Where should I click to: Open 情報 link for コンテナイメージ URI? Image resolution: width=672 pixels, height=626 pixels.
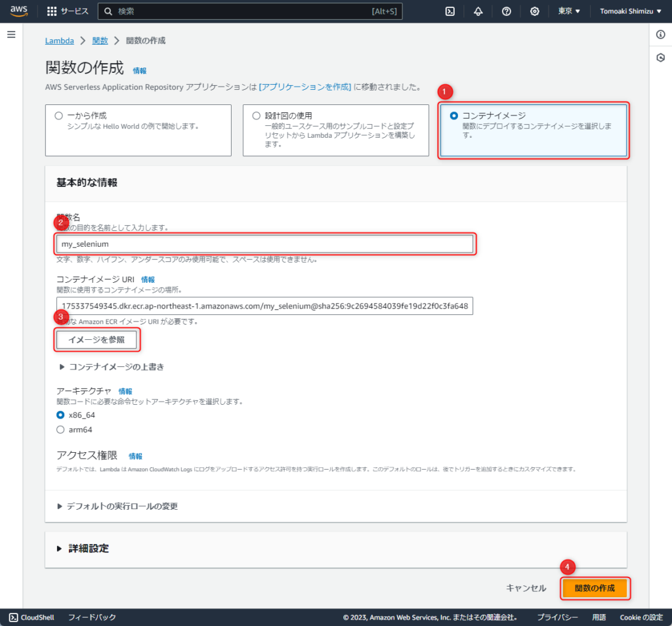pos(148,280)
